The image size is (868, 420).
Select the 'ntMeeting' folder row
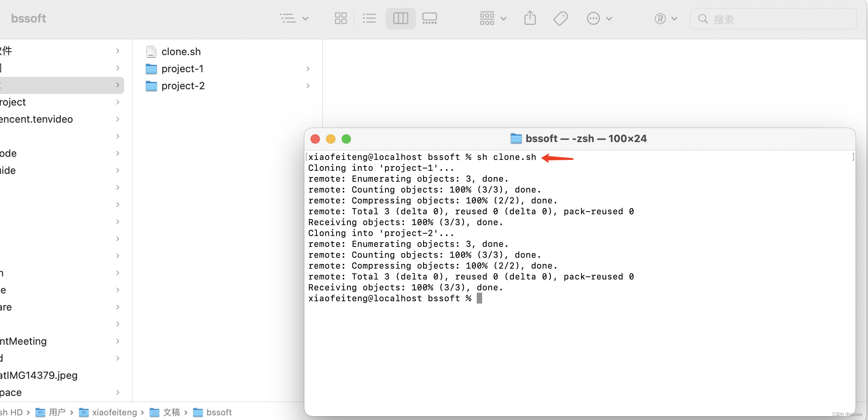(61, 341)
